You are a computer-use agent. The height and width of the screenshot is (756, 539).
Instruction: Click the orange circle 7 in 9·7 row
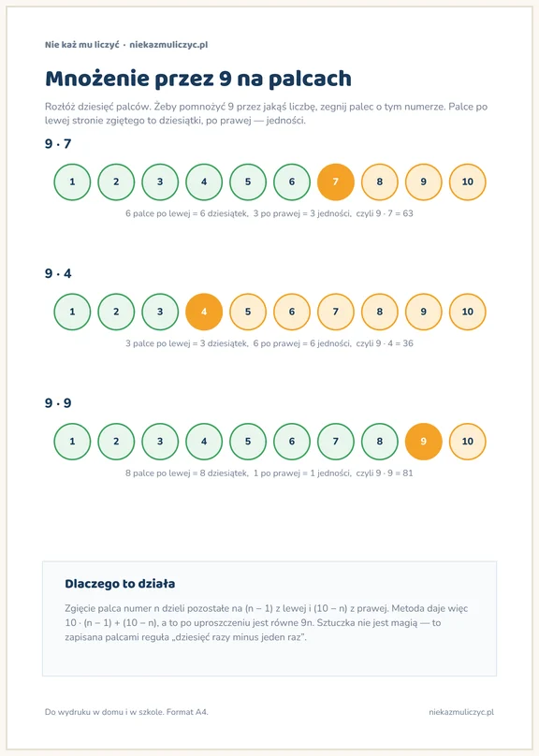tap(336, 182)
